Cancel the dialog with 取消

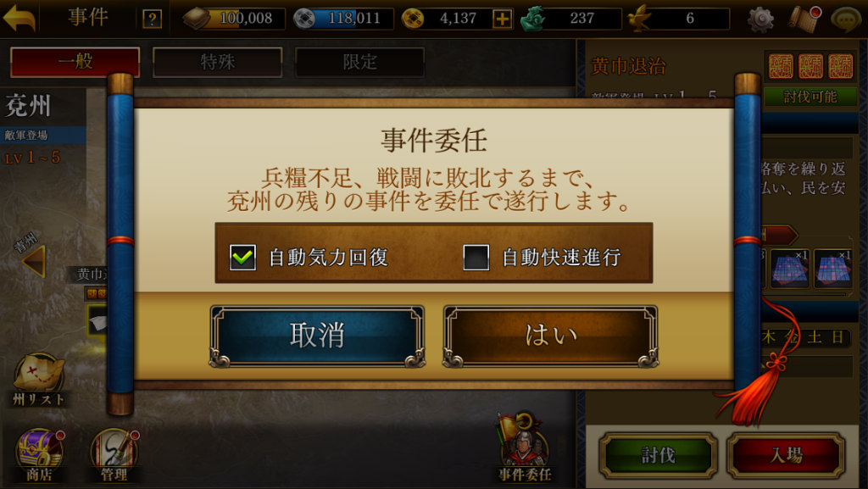coord(317,336)
